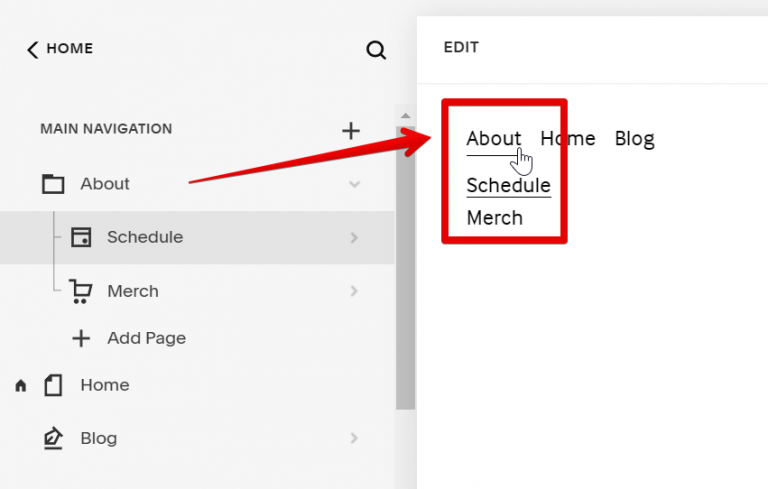The image size is (768, 489).
Task: Open Merch page settings arrow
Action: (x=354, y=291)
